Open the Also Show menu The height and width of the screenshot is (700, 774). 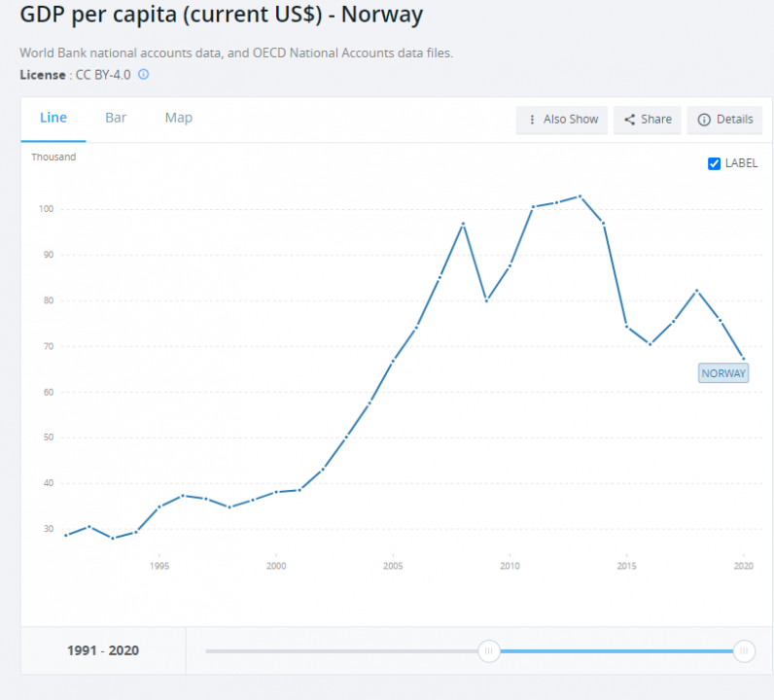[562, 120]
